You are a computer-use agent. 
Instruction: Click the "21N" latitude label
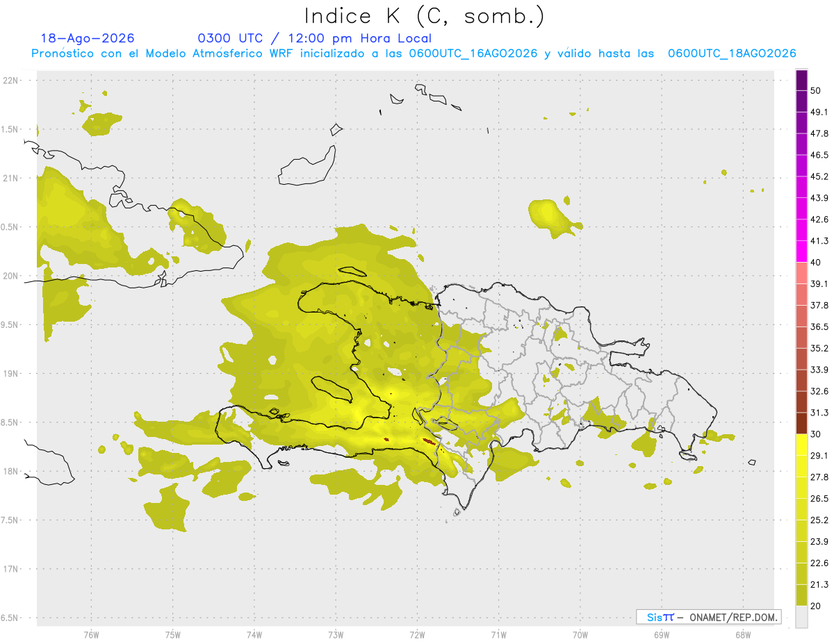tap(11, 178)
